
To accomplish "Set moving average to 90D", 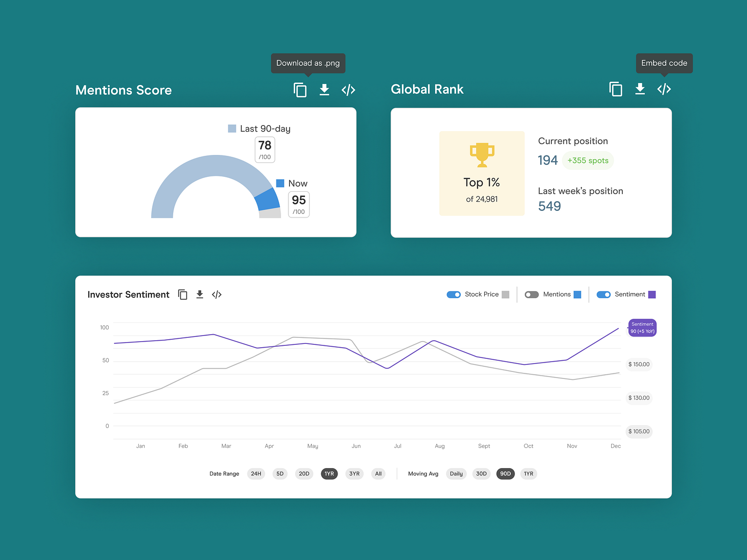I will (x=506, y=474).
